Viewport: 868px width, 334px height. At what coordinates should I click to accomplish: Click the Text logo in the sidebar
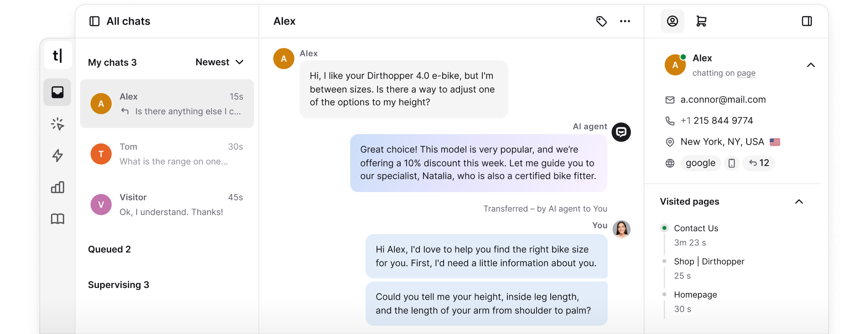(57, 55)
